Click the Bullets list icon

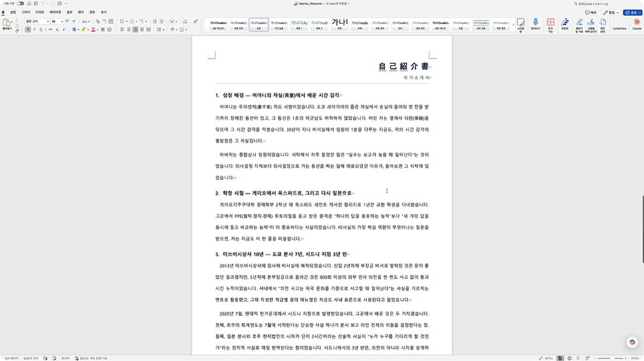point(122,21)
